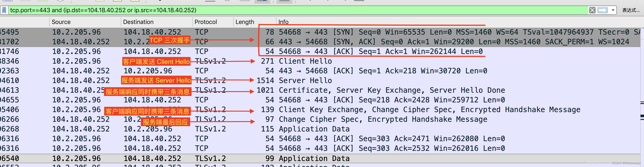644x167 pixels.
Task: Click length value 1514 in Server Hello row
Action: pos(265,81)
